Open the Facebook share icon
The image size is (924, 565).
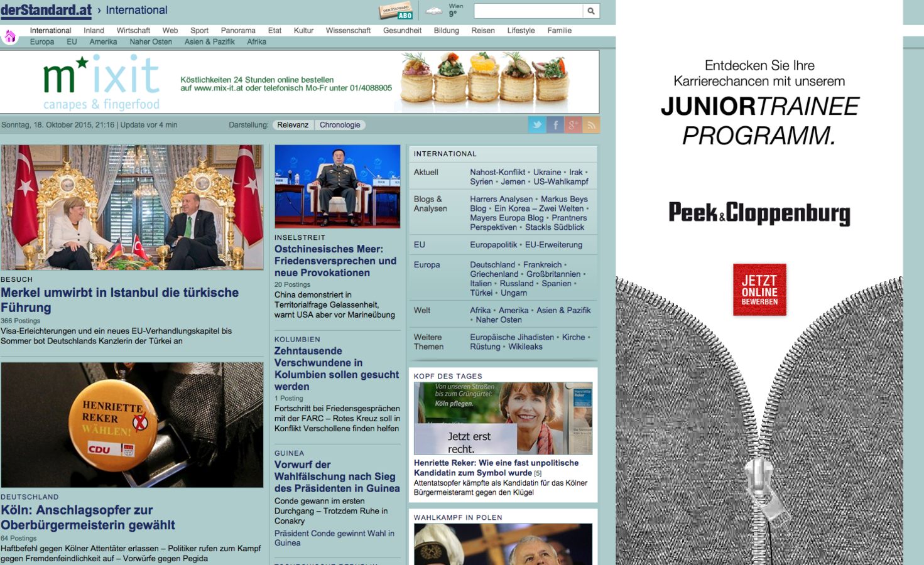[555, 125]
